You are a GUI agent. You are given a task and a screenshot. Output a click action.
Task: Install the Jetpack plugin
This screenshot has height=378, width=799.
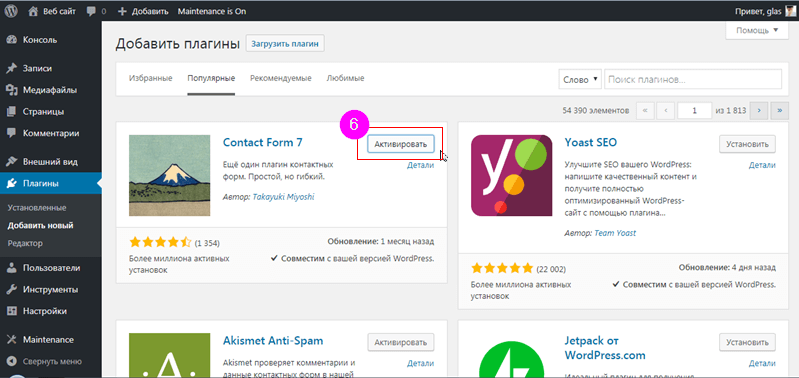pos(748,342)
